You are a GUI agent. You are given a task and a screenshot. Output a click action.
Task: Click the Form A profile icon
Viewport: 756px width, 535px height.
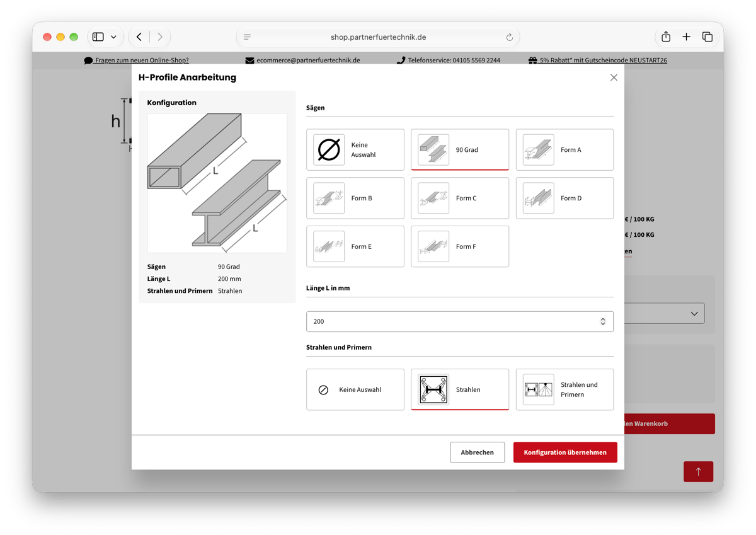point(538,150)
